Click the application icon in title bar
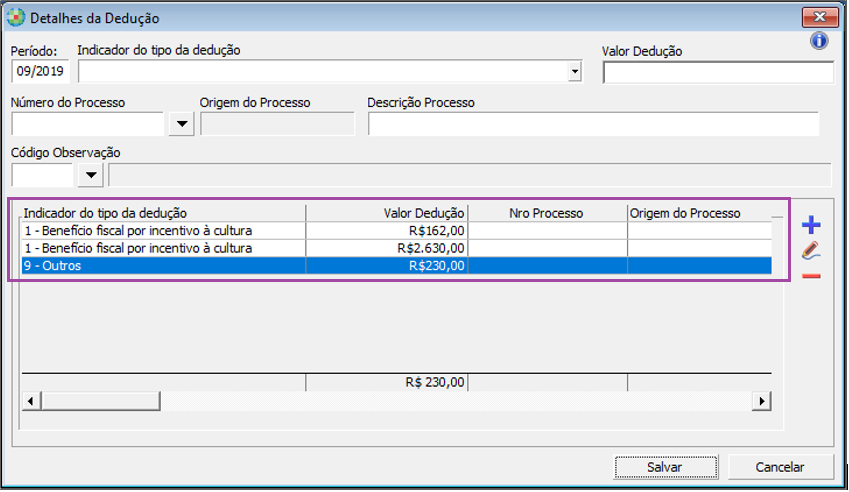 pyautogui.click(x=16, y=18)
